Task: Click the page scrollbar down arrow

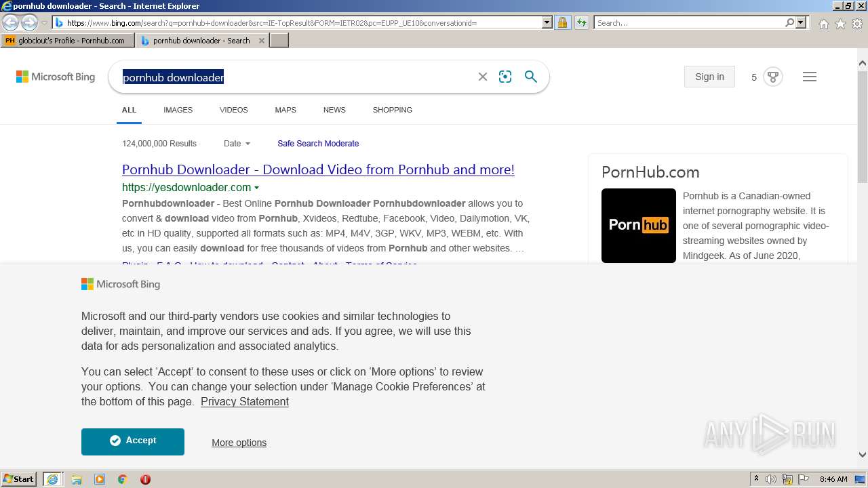Action: click(x=863, y=455)
